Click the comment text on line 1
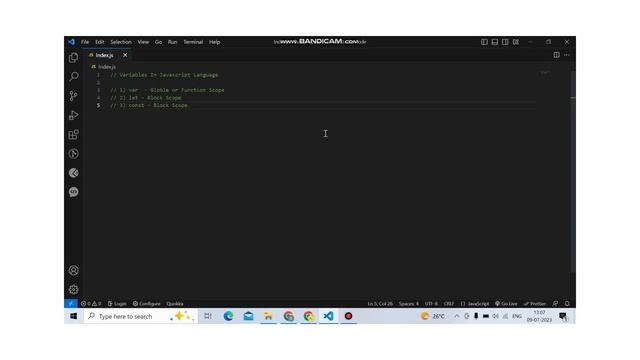Screen dimensions: 640x360 point(164,75)
